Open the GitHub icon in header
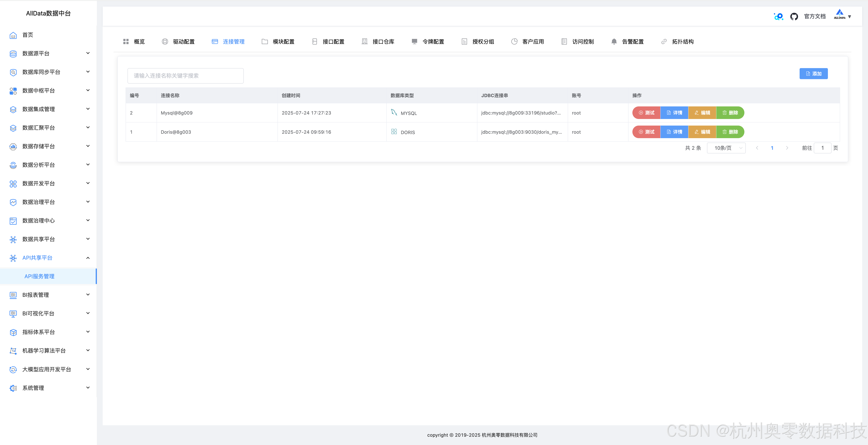The width and height of the screenshot is (868, 445). 794,16
